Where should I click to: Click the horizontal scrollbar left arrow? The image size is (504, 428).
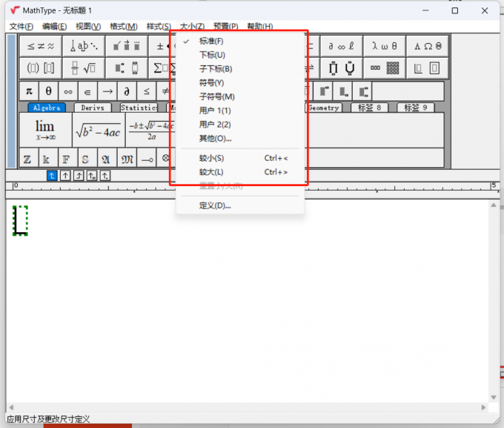11,407
